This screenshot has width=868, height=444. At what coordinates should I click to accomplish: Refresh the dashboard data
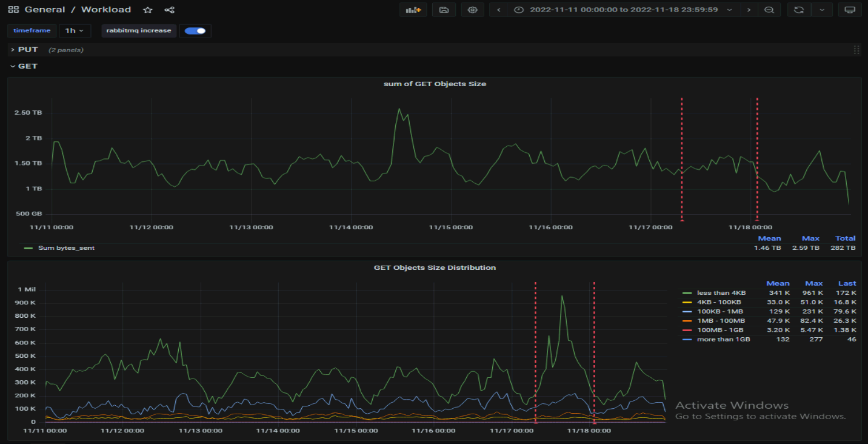(x=799, y=10)
